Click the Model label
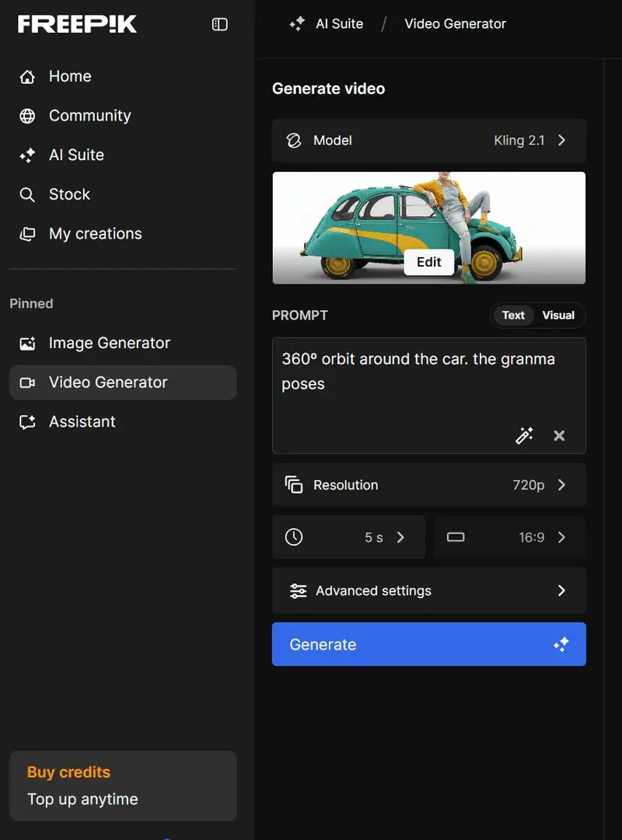 coord(333,141)
